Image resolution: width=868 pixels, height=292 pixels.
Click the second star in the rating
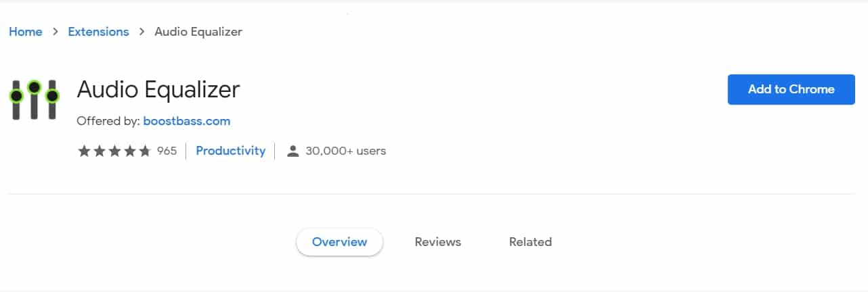point(99,151)
